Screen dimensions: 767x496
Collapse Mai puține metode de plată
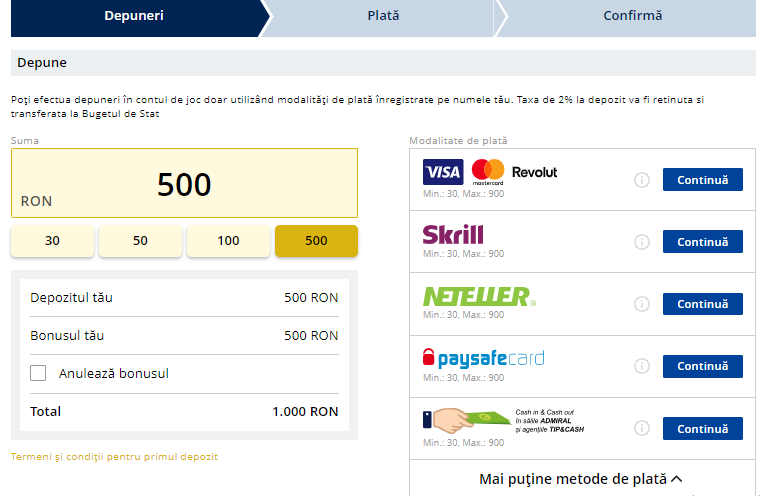[581, 479]
